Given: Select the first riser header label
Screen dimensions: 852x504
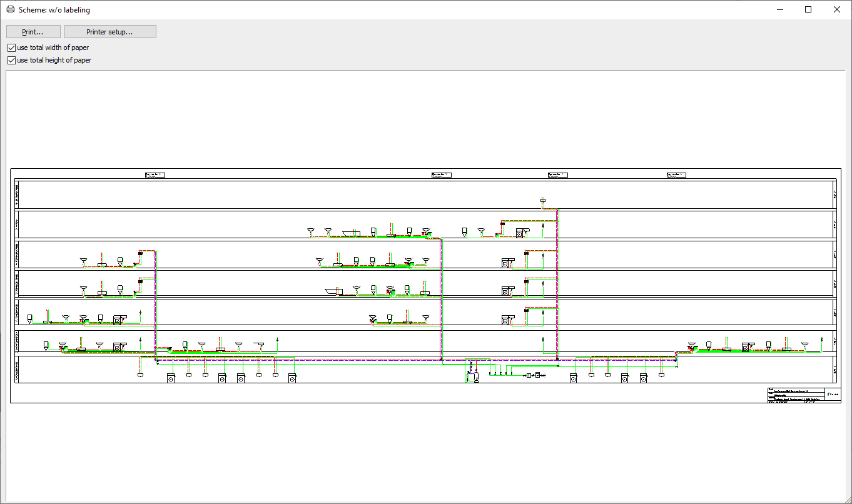Looking at the screenshot, I should coord(155,175).
